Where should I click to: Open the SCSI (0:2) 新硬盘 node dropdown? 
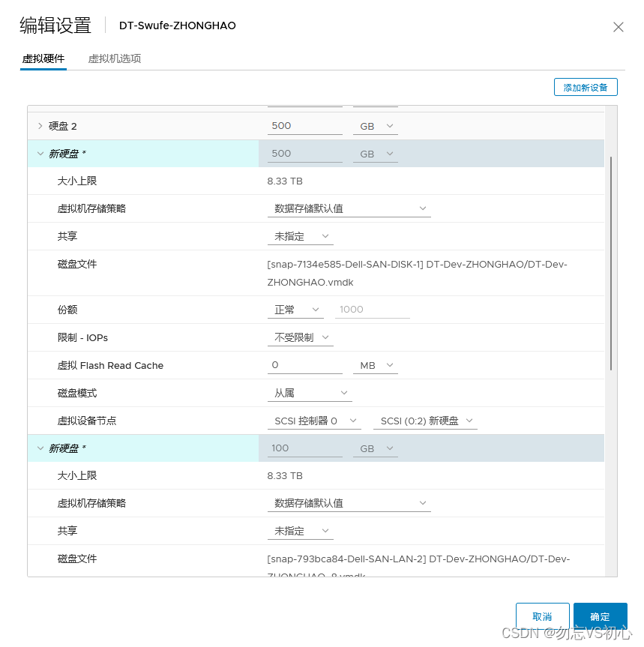coord(425,421)
